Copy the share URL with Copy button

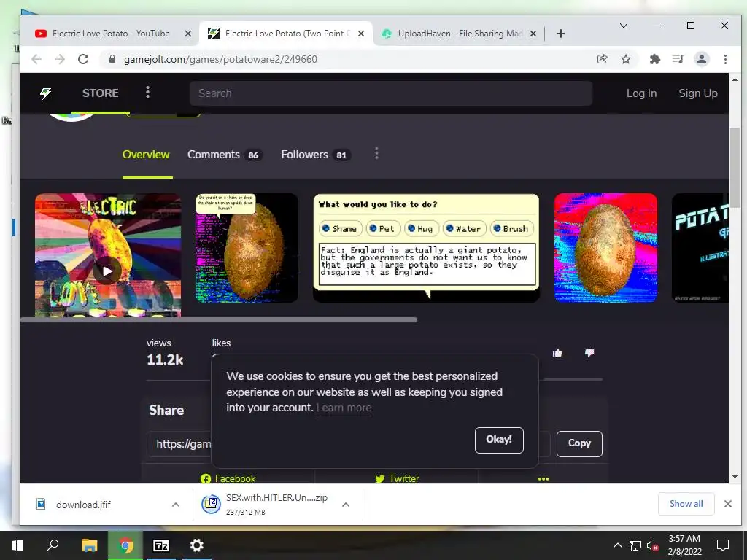(579, 443)
